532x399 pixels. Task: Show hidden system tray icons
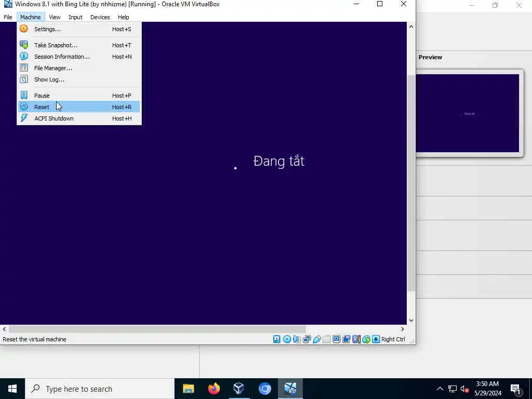440,389
